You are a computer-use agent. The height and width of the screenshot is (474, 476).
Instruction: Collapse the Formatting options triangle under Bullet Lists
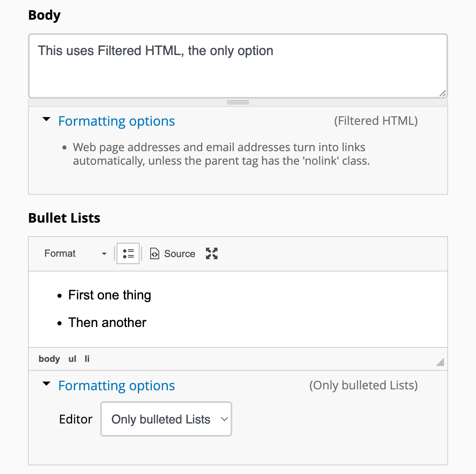coord(46,384)
